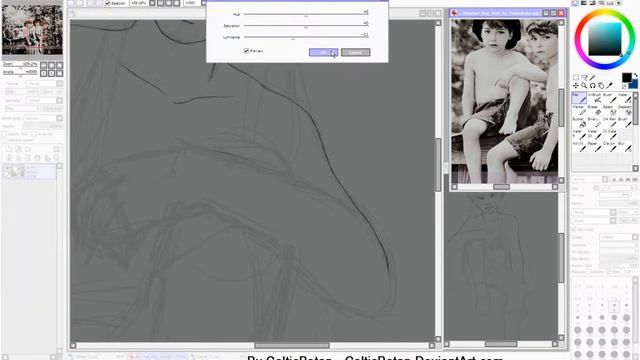Choose the Select brush tool
The width and height of the screenshot is (640, 360).
(x=609, y=110)
